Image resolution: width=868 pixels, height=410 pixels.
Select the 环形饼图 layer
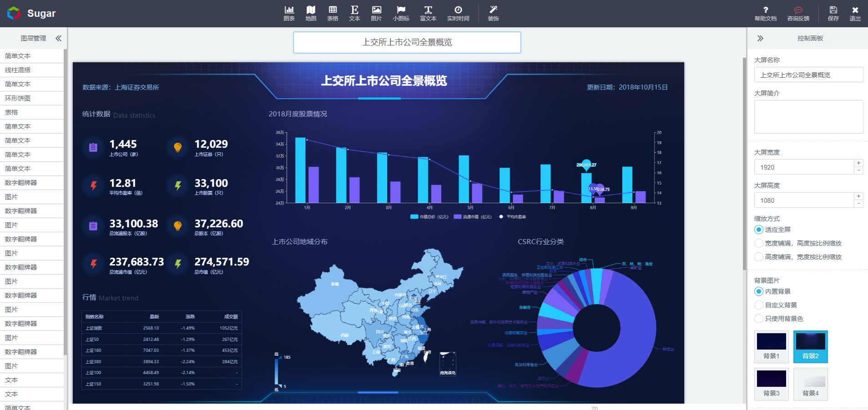[32, 98]
